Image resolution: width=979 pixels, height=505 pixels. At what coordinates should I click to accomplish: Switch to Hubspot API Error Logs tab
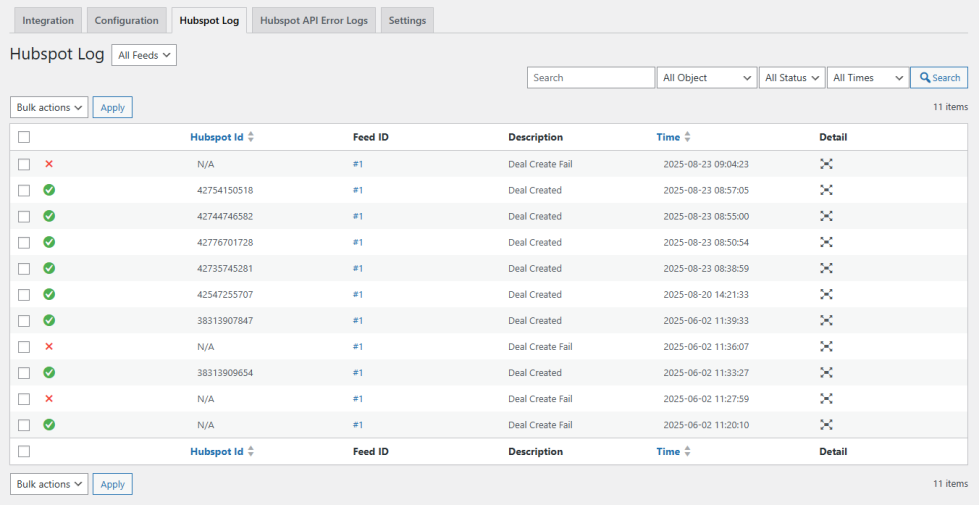click(314, 21)
